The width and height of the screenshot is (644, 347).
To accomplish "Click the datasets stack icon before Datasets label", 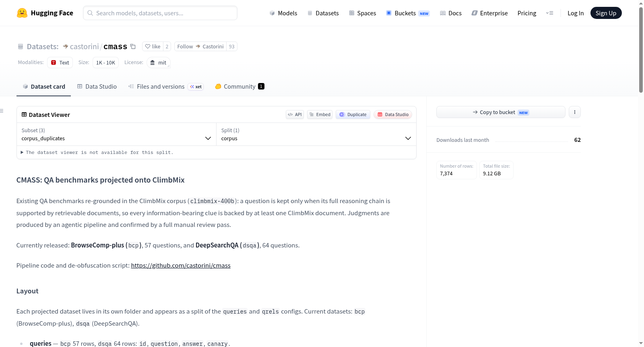I will coord(21,46).
